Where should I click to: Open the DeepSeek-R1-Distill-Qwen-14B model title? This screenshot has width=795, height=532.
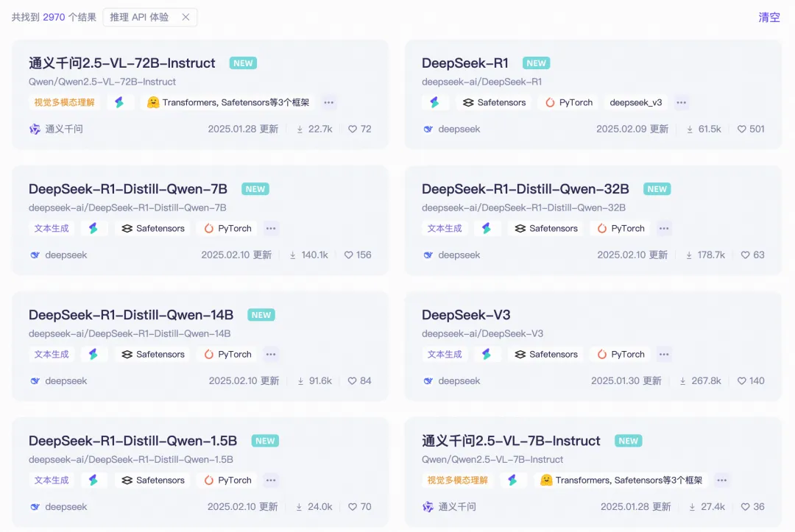click(x=131, y=315)
